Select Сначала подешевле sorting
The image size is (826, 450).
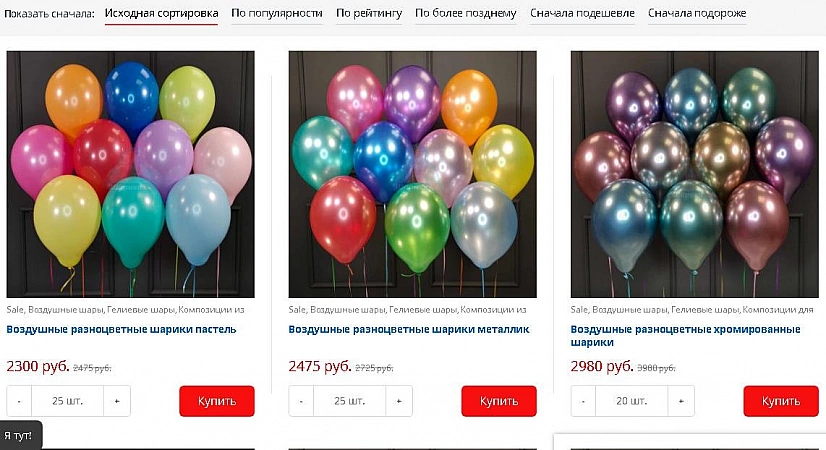582,13
